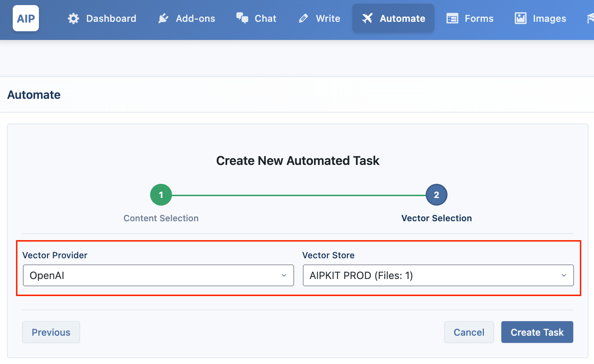
Task: Click the Chat speech bubbles icon
Action: coord(242,18)
